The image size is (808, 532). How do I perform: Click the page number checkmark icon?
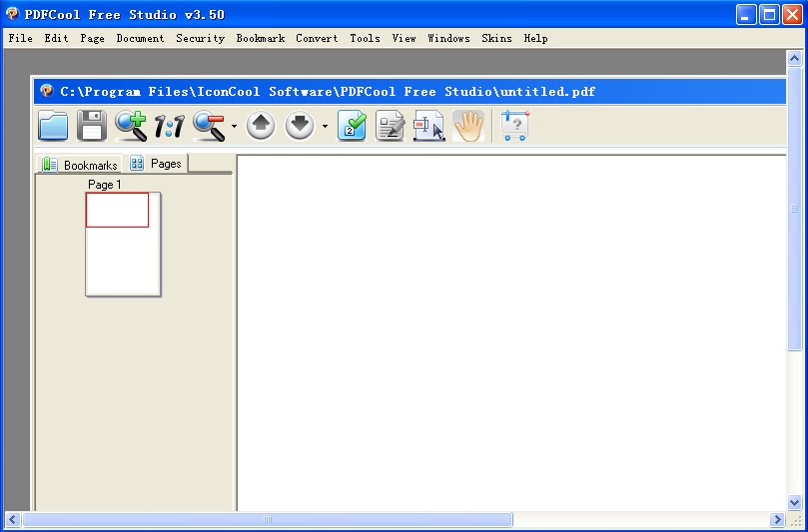(352, 126)
